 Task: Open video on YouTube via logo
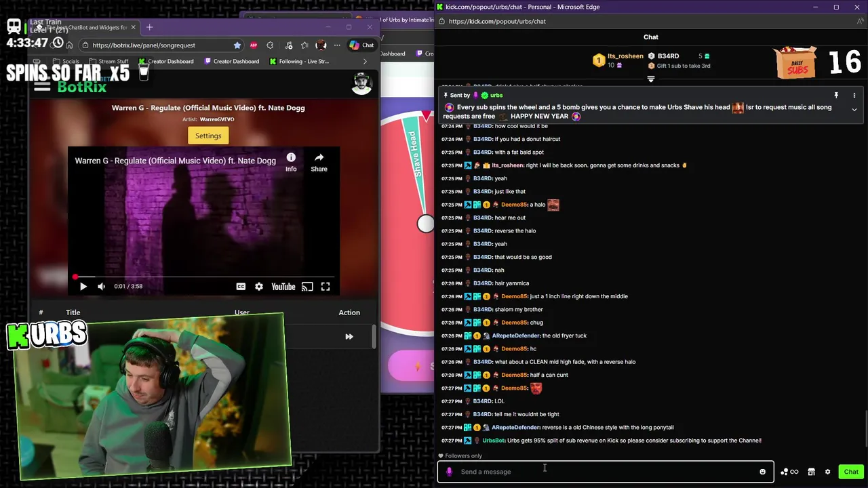point(283,287)
